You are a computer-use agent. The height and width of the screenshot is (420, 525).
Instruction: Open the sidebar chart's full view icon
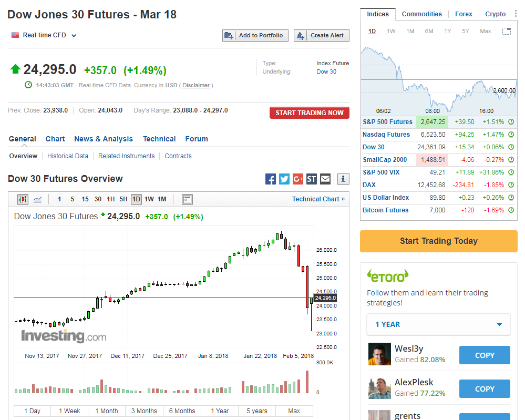[x=507, y=31]
